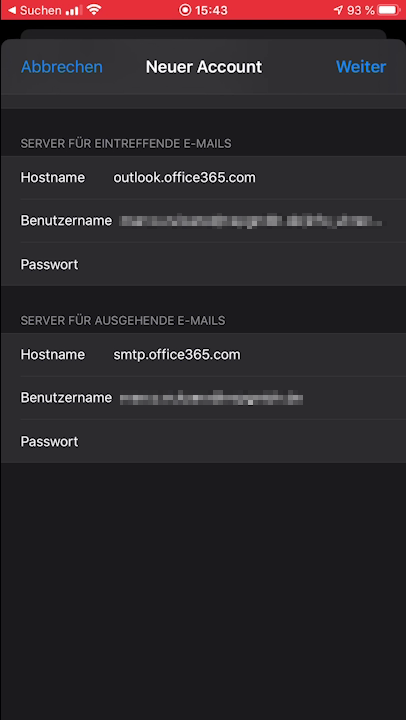Tap Server für eintreffende E-Mails header

[x=126, y=144]
